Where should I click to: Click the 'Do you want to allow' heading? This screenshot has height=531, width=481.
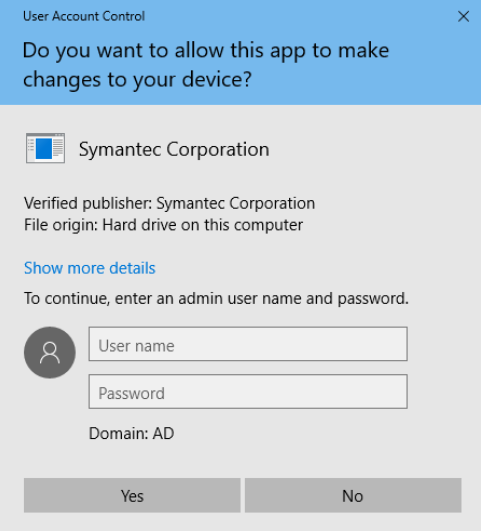pos(206,65)
